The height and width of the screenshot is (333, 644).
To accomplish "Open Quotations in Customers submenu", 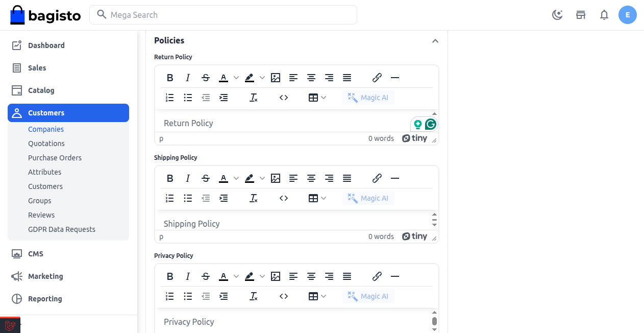I will (x=46, y=144).
